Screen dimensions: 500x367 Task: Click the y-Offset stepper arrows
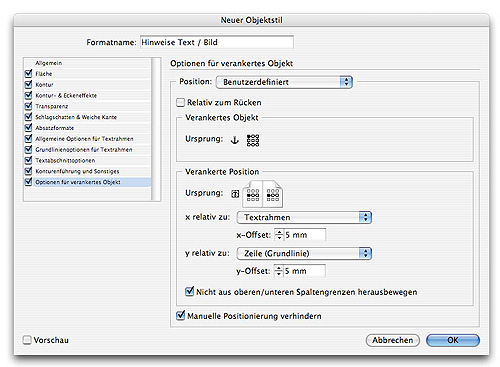pos(278,271)
